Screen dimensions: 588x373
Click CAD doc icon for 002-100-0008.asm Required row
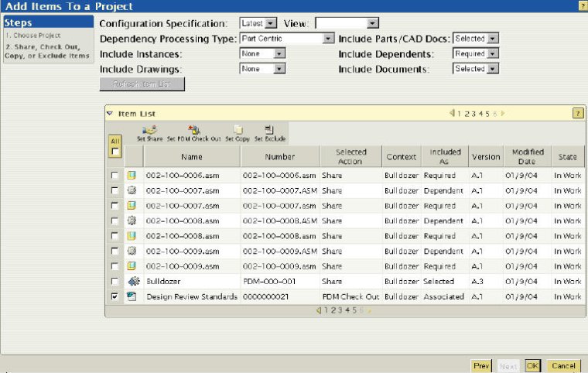pos(132,236)
